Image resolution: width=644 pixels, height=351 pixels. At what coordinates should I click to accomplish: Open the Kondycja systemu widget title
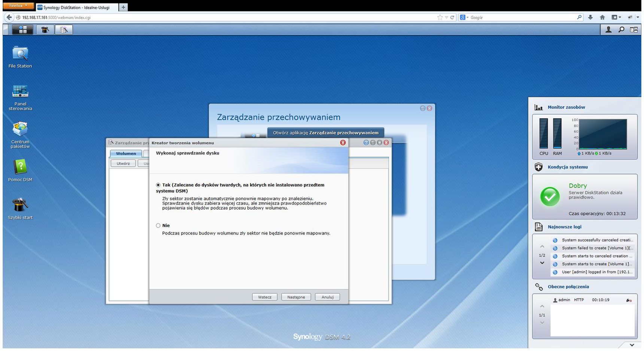coord(568,167)
